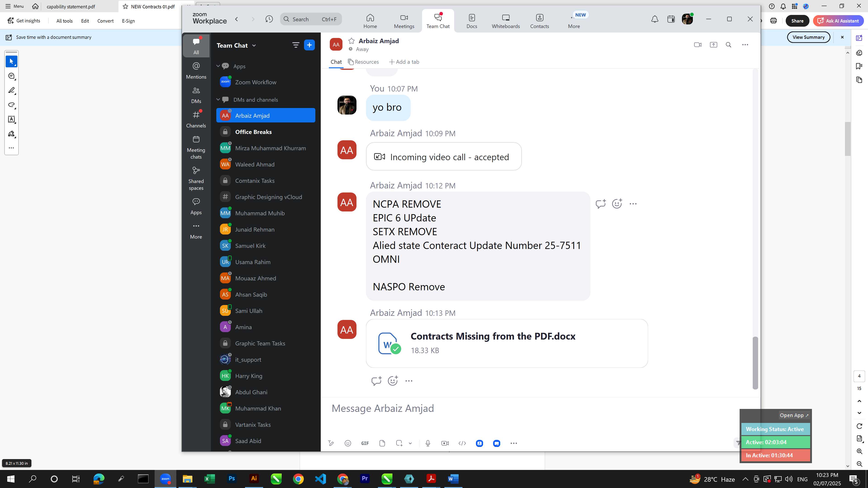This screenshot has height=488, width=868.
Task: Open Contracts Missing from the PDF.docx attachment
Action: 507,343
